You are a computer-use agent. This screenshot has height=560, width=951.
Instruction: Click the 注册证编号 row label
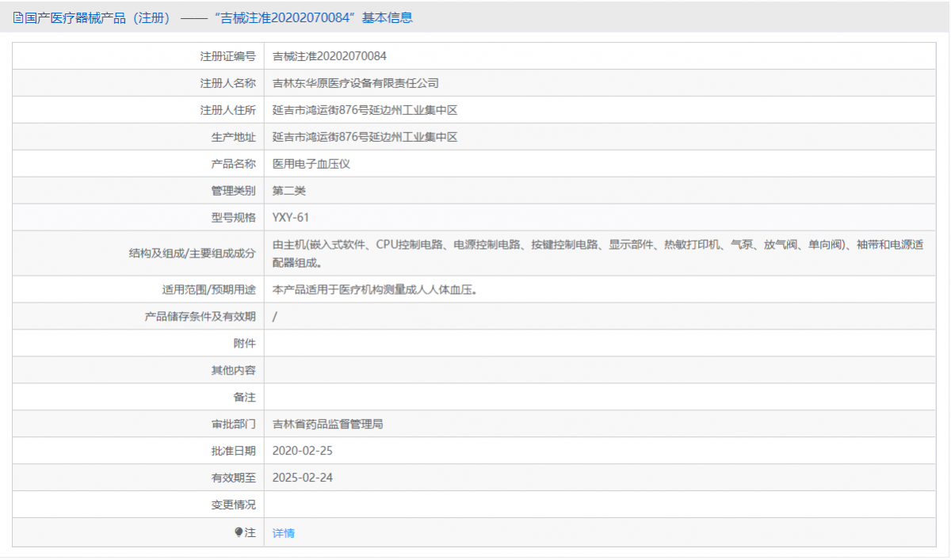point(227,56)
